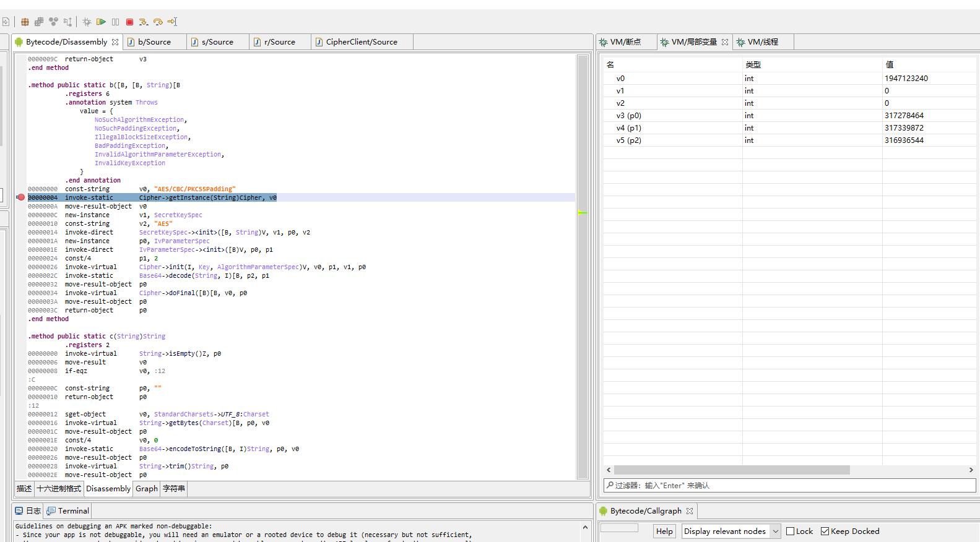Click the Android icon on Bytecode/Disassembly tab
This screenshot has height=542, width=980.
point(19,42)
